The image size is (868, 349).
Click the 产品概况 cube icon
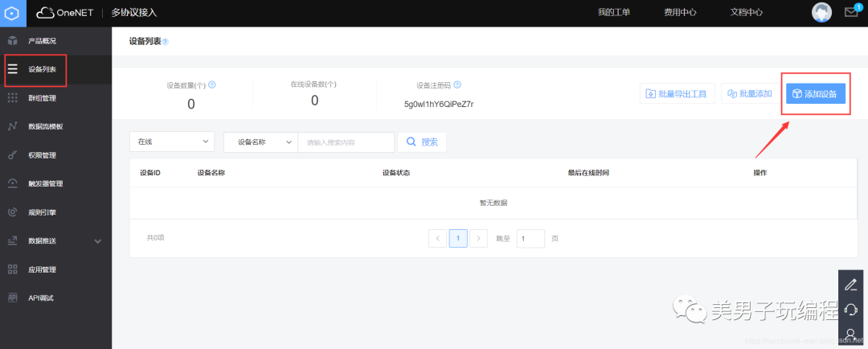click(x=13, y=41)
